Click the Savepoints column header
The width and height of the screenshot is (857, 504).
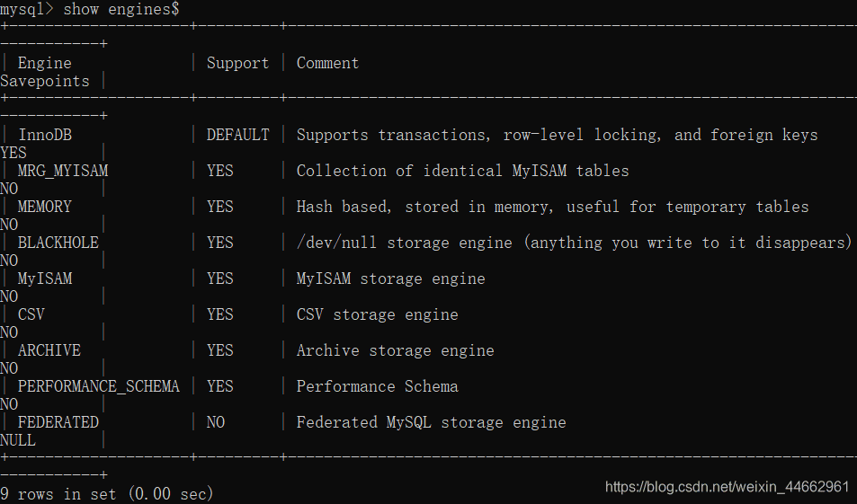coord(45,81)
